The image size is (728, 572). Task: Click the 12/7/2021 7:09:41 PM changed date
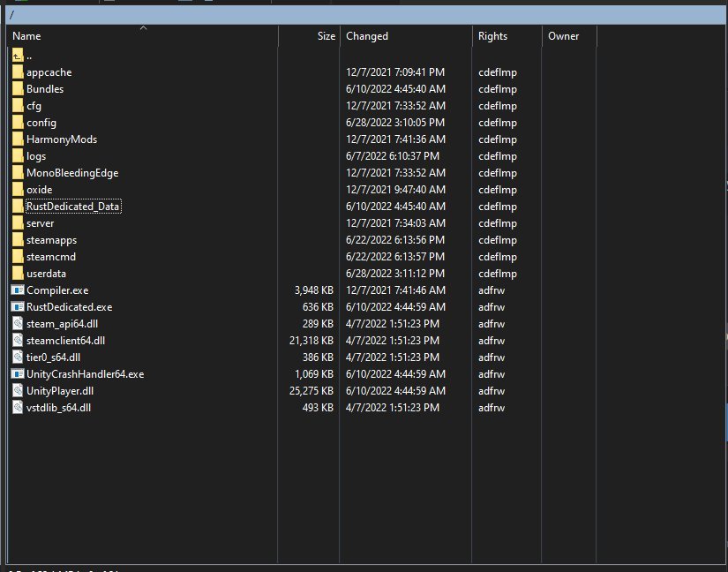pos(395,72)
